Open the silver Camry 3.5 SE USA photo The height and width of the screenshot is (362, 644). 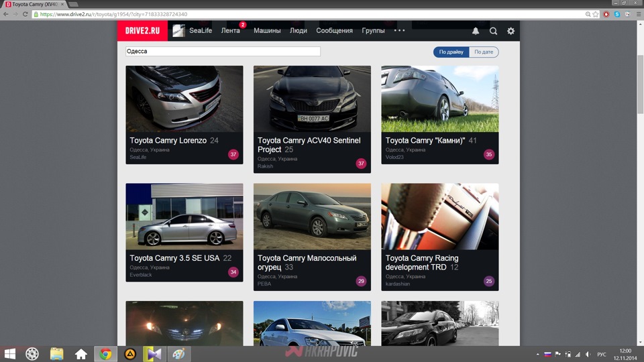pyautogui.click(x=184, y=217)
